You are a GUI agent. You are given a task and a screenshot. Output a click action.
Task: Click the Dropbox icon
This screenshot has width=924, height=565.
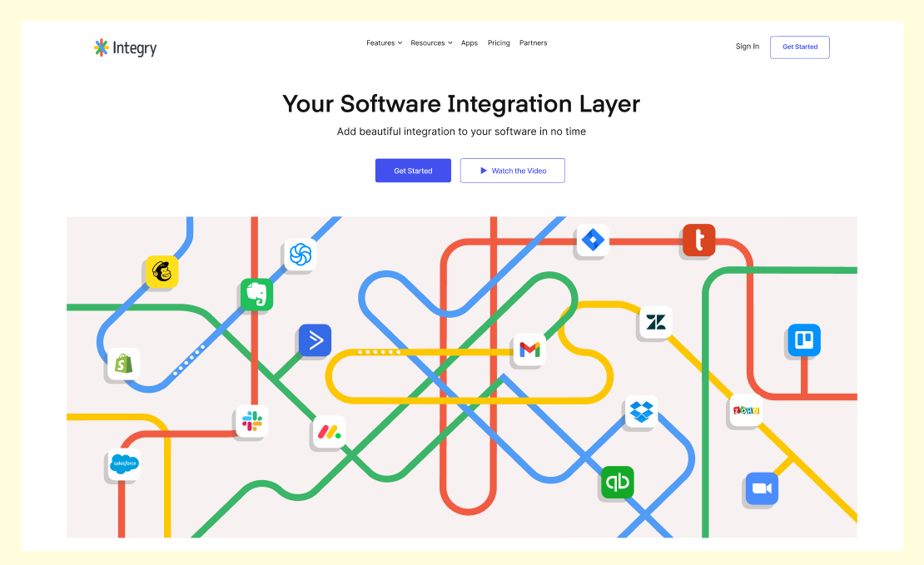click(641, 411)
